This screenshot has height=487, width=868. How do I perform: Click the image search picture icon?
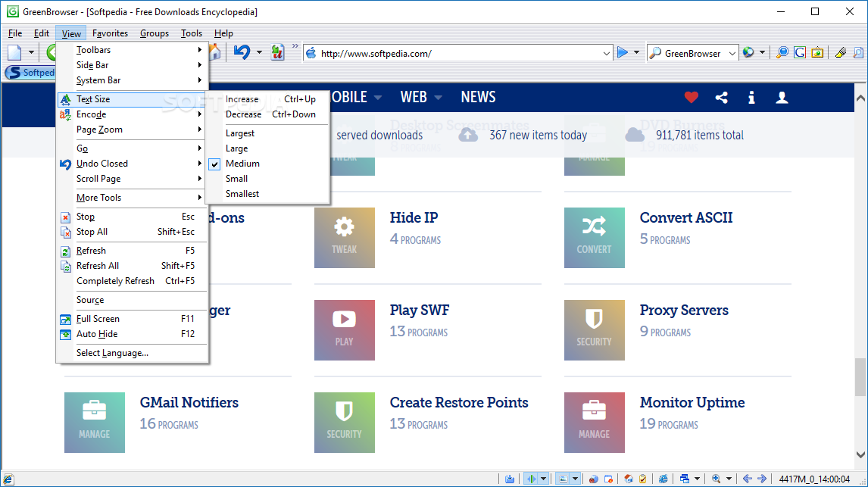tap(817, 52)
